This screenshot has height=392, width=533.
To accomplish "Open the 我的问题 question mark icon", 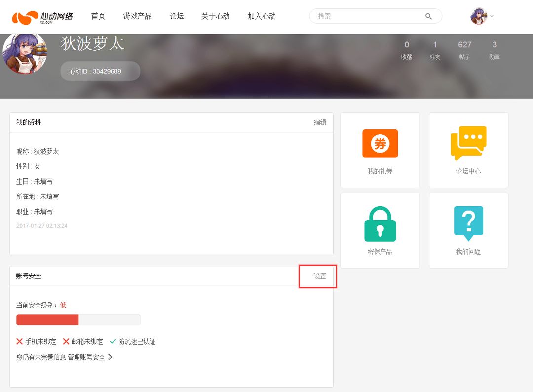I will (468, 224).
